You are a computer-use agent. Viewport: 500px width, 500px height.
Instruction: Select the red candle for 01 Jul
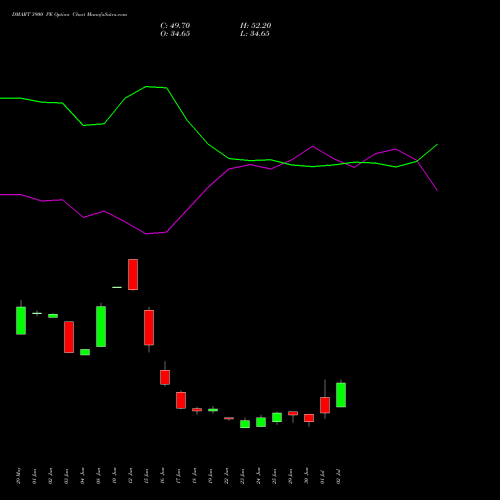(x=325, y=405)
